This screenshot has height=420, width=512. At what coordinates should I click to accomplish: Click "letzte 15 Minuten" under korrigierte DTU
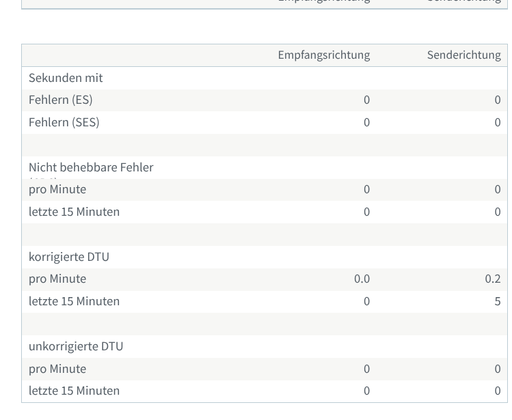(74, 301)
